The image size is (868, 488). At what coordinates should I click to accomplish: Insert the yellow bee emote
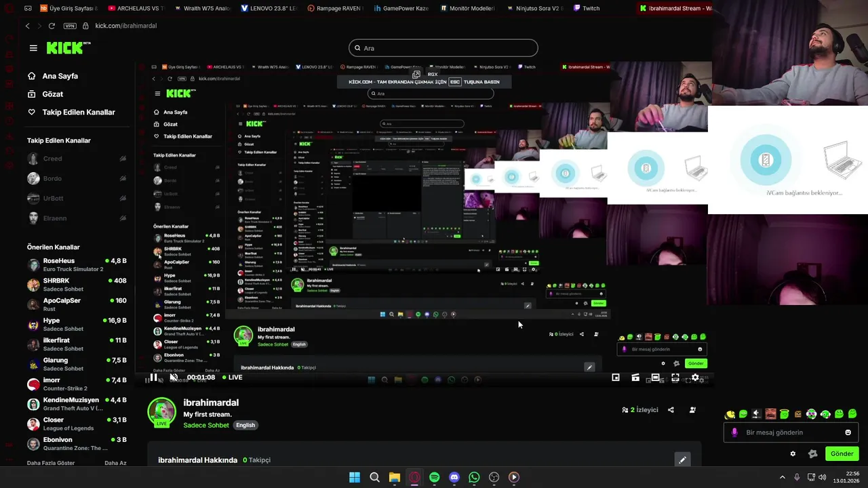[x=730, y=414]
